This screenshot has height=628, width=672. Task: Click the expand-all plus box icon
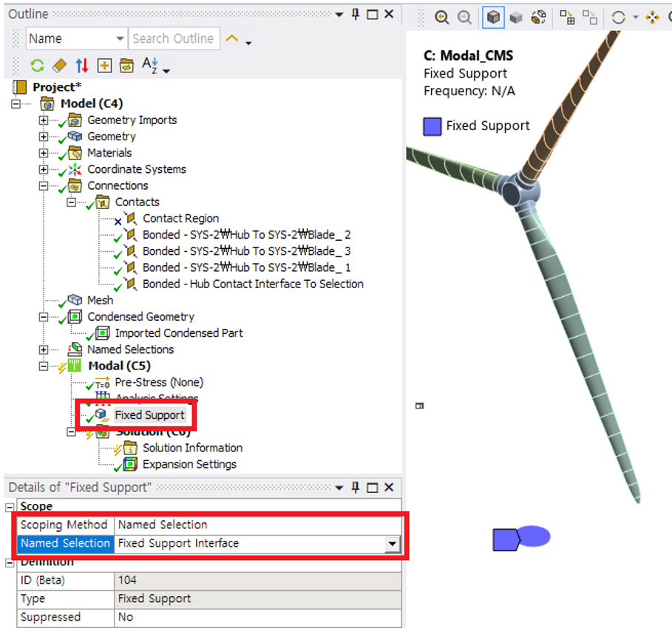[104, 66]
